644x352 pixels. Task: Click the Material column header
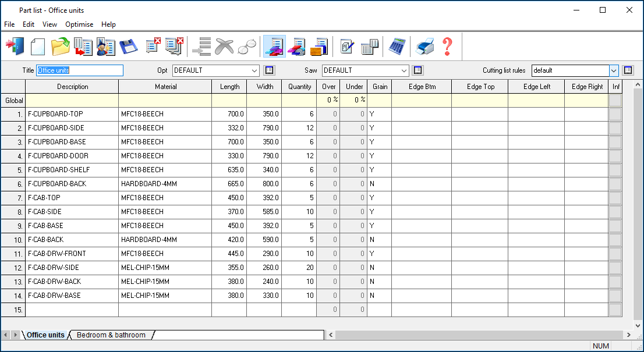165,87
